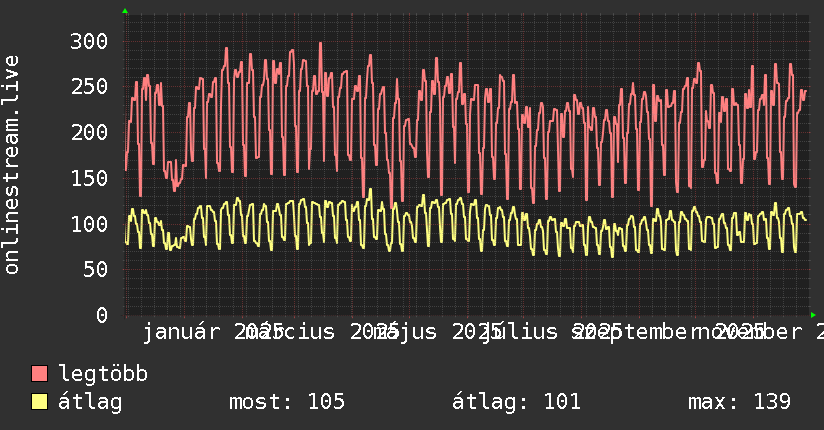This screenshot has width=824, height=430.
Task: Click the green arrow at the y-axis top
Action: click(x=125, y=11)
